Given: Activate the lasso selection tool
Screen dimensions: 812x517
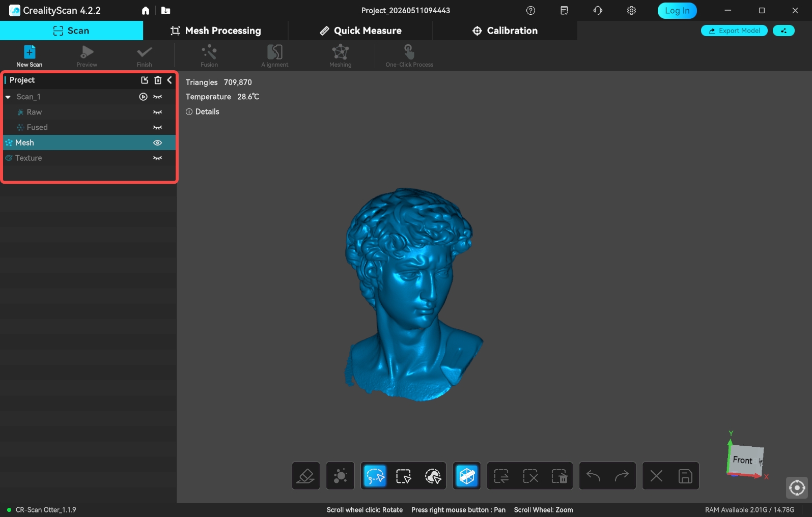Looking at the screenshot, I should tap(375, 476).
